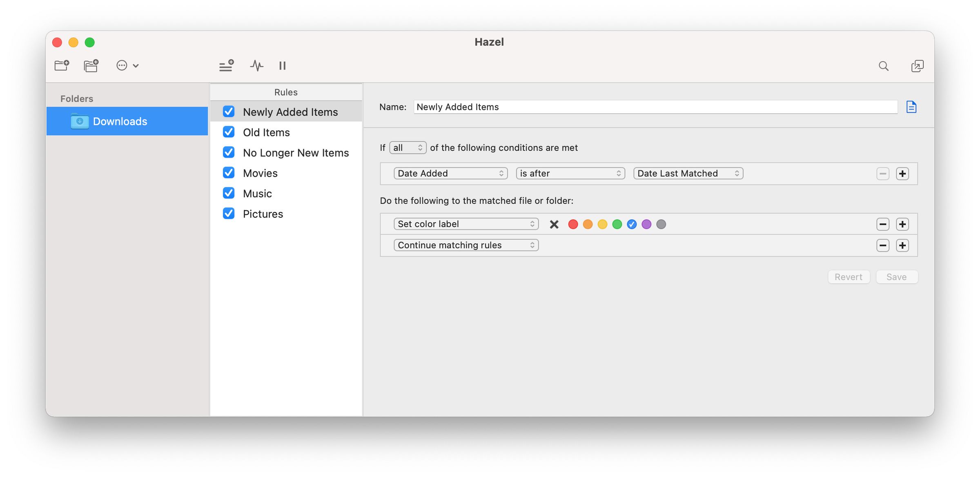Choose the yellow color label
Image resolution: width=980 pixels, height=477 pixels.
point(602,224)
